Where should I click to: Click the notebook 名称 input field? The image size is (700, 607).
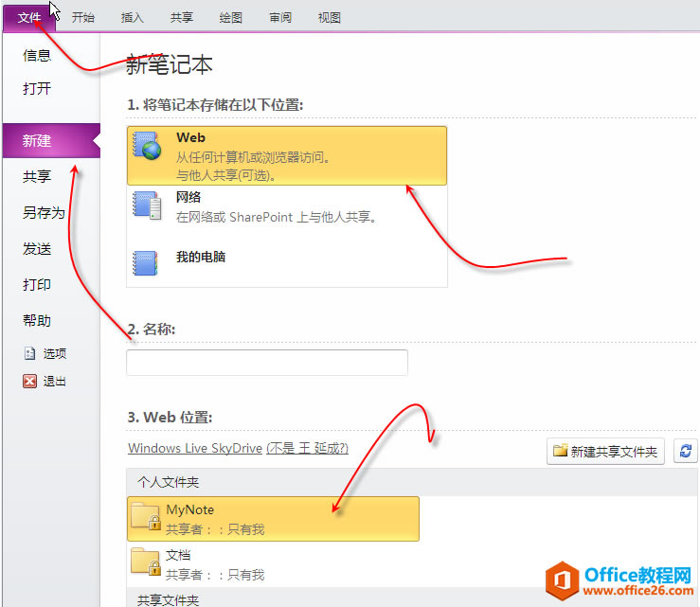pos(267,363)
